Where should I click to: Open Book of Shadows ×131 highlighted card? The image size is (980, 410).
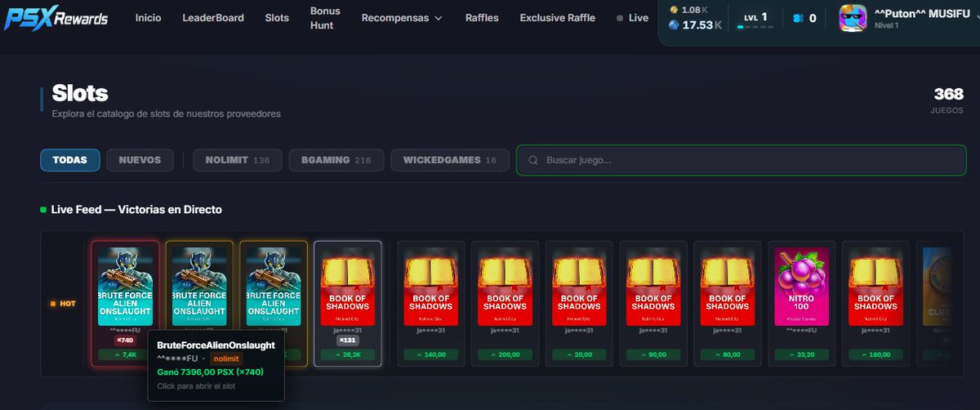pos(348,303)
